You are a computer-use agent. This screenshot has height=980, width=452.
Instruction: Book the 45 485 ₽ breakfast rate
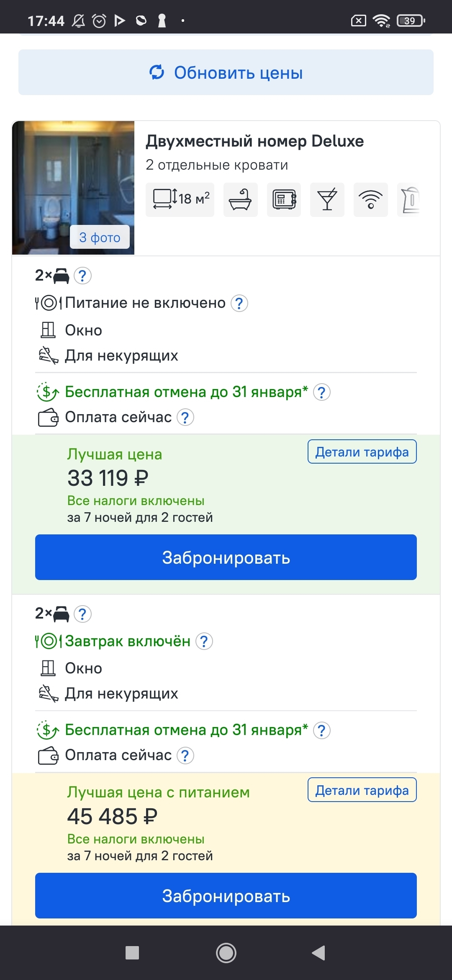226,895
